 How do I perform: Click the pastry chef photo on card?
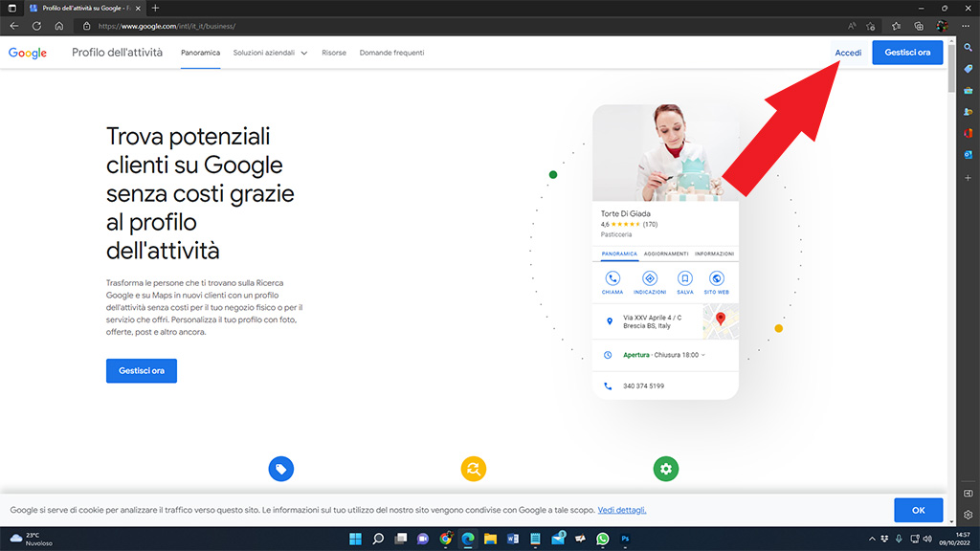click(x=666, y=152)
